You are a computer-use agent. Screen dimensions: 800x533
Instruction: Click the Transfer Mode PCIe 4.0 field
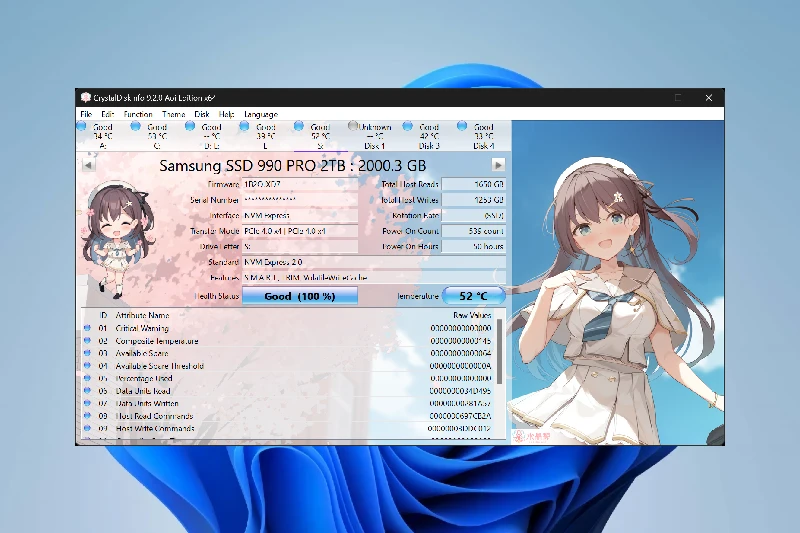pos(299,231)
